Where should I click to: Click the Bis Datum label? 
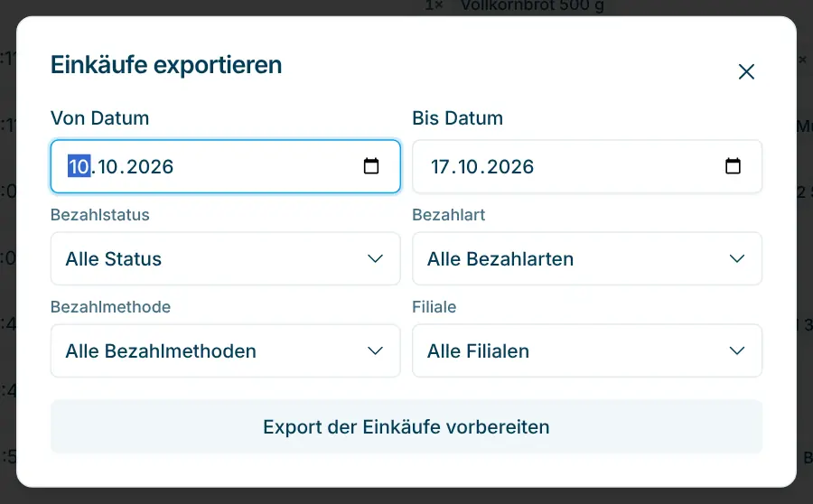click(x=457, y=118)
